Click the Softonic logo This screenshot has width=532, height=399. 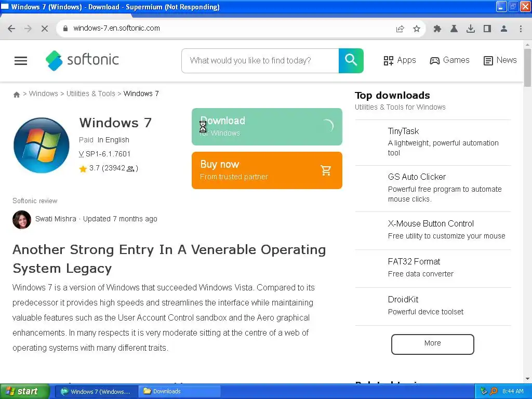click(82, 60)
